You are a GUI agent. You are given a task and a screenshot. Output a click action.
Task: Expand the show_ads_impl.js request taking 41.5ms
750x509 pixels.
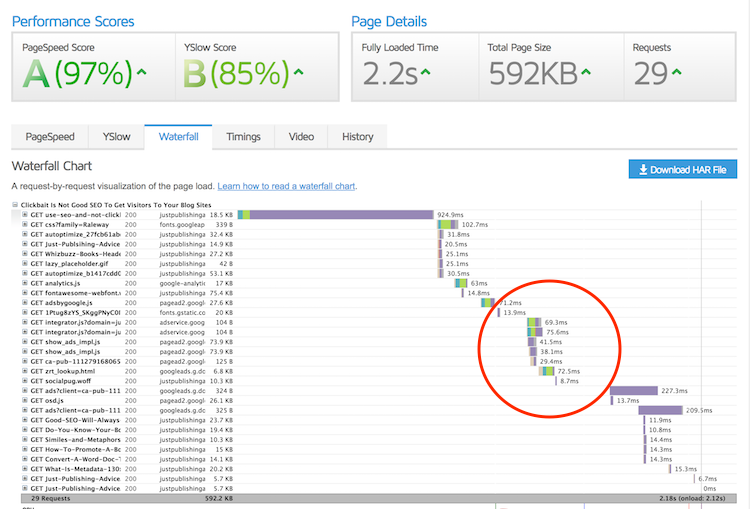point(25,342)
